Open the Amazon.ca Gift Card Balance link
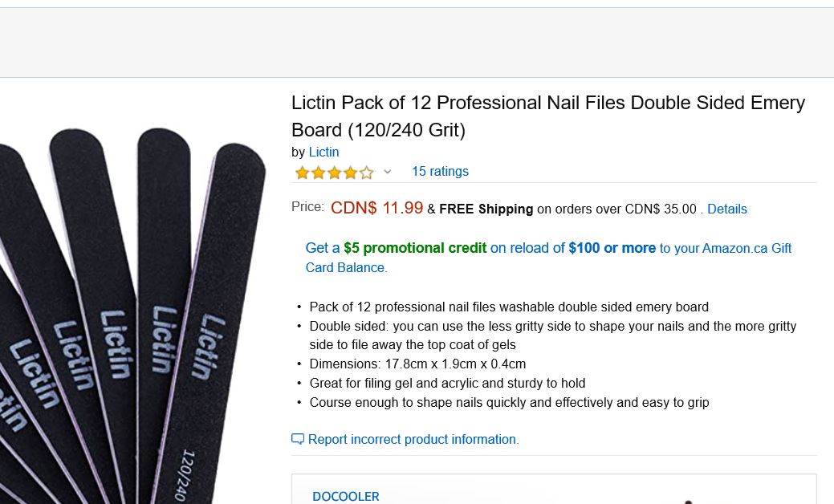Viewport: 834px width, 504px height. pyautogui.click(x=747, y=249)
